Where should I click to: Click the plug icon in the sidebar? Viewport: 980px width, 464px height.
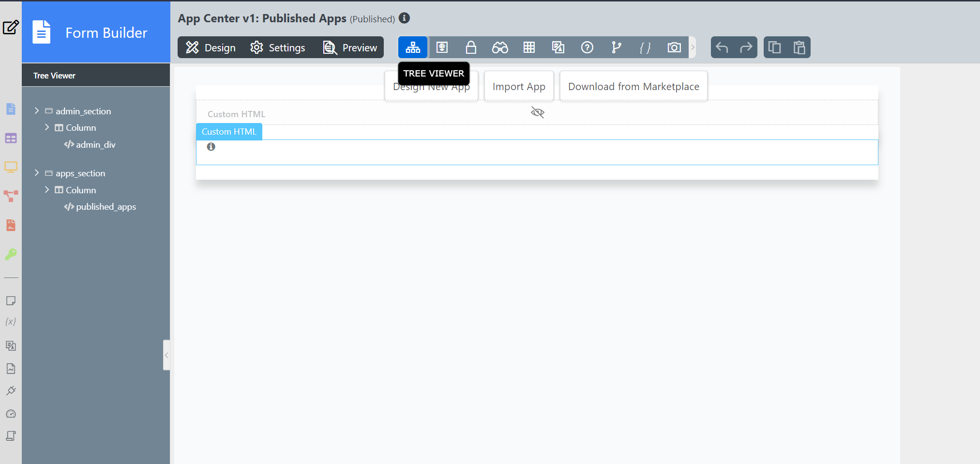click(x=11, y=391)
